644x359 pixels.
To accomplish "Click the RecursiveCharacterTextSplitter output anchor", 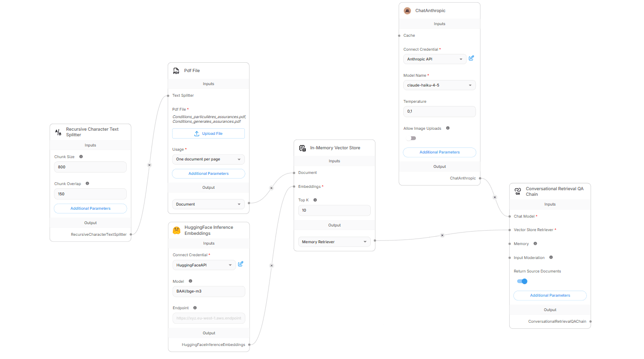I will pos(131,234).
